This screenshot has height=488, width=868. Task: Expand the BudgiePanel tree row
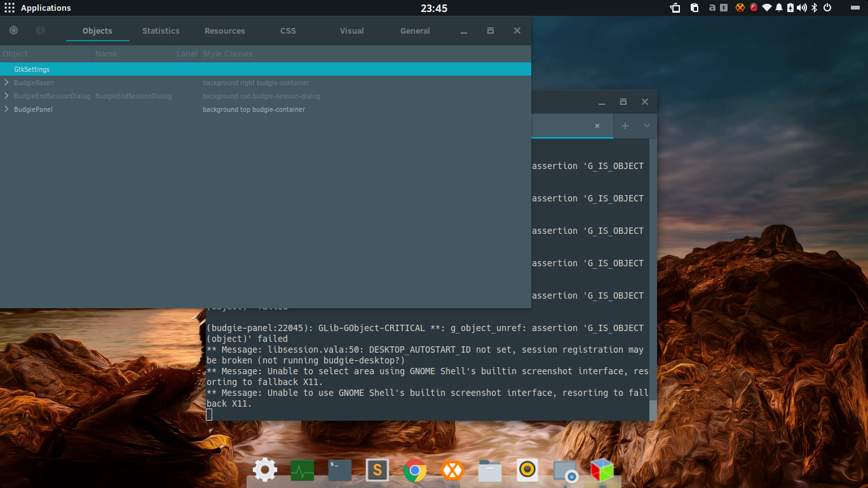(x=6, y=109)
